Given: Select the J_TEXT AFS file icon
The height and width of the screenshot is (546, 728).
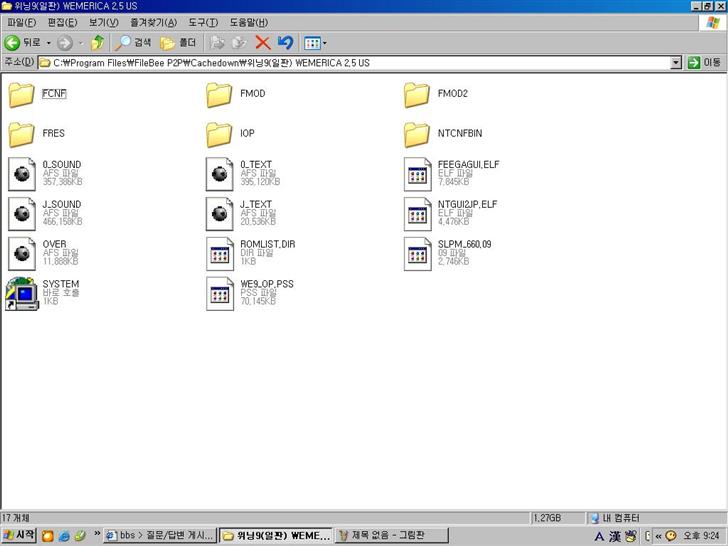Looking at the screenshot, I should point(220,214).
